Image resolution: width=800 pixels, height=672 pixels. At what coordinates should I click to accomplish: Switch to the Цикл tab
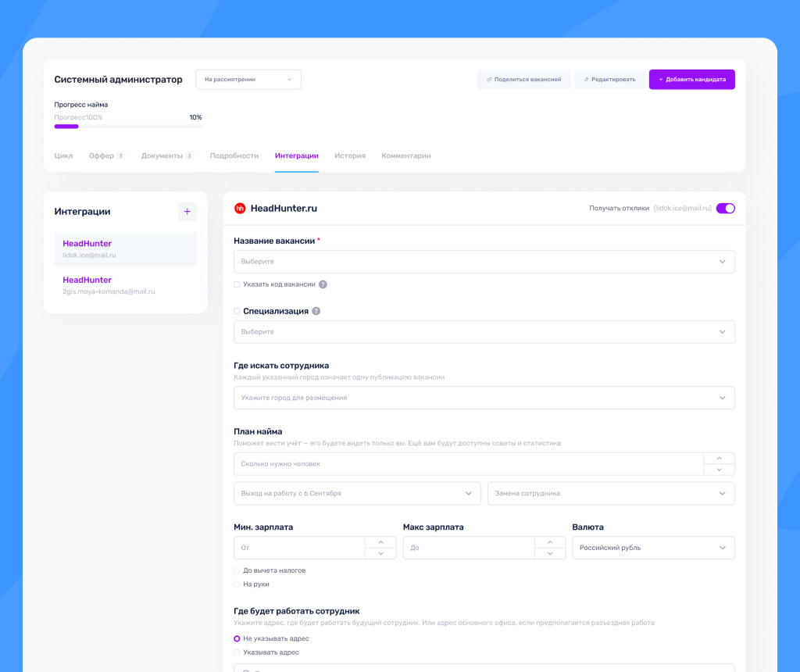pos(64,155)
